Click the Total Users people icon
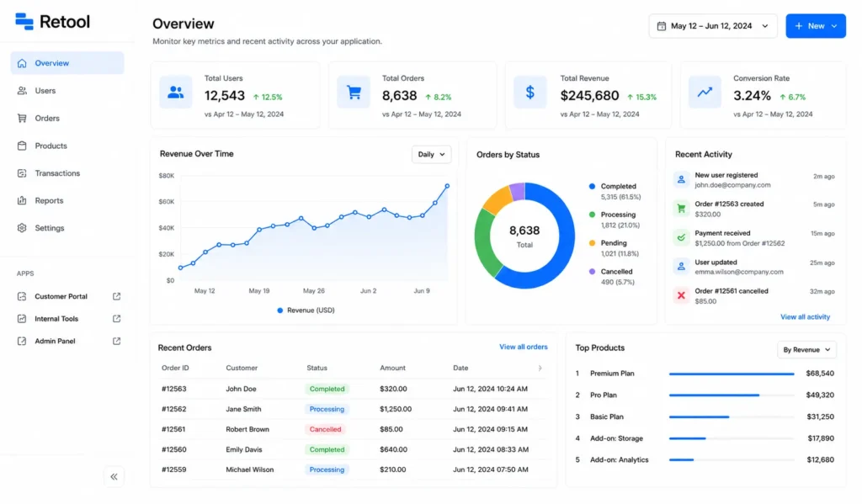Image resolution: width=862 pixels, height=504 pixels. click(x=176, y=93)
